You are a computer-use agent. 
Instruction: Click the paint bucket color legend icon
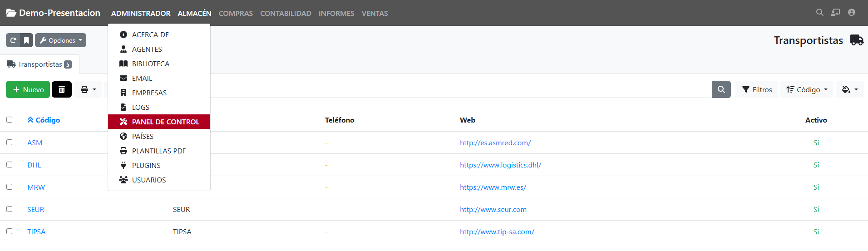(849, 89)
